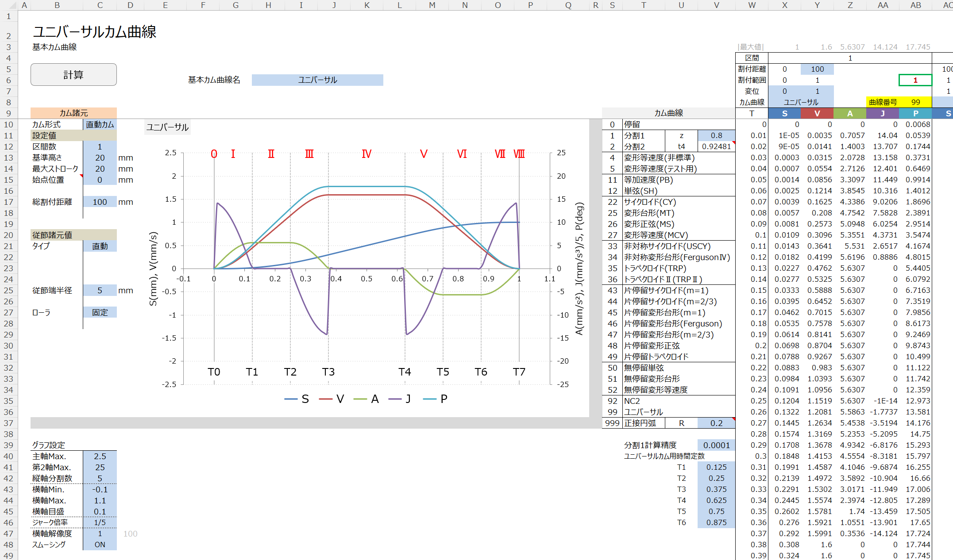Select the ユニバーサル curve name cell
Screen dimensions: 953x560
point(317,80)
